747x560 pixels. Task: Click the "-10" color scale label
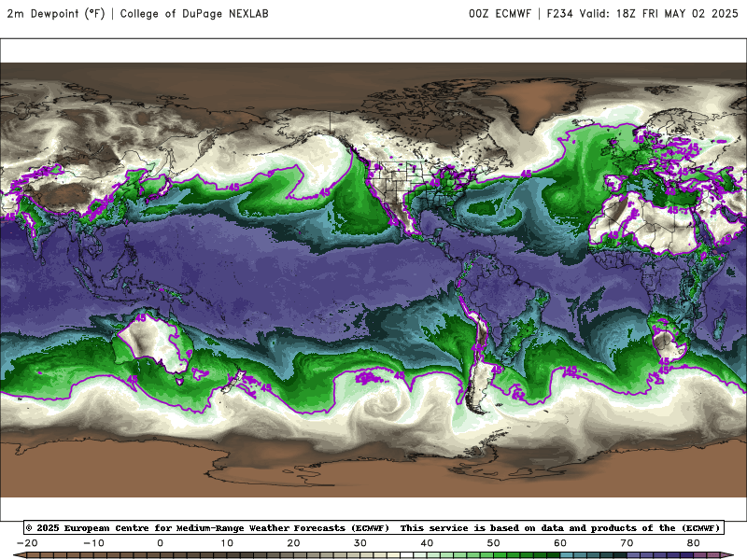tap(93, 543)
